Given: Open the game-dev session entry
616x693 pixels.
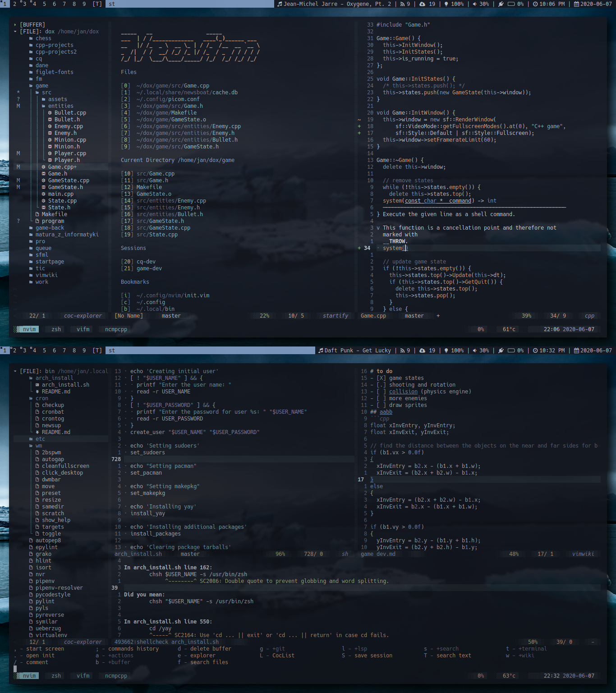Looking at the screenshot, I should [149, 268].
